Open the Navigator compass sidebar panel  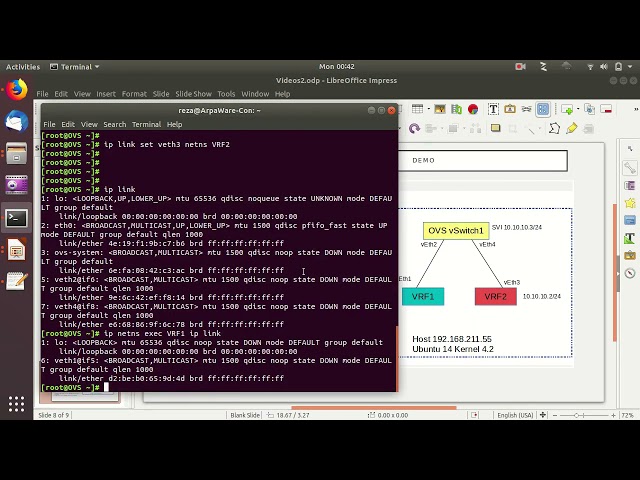click(x=629, y=273)
